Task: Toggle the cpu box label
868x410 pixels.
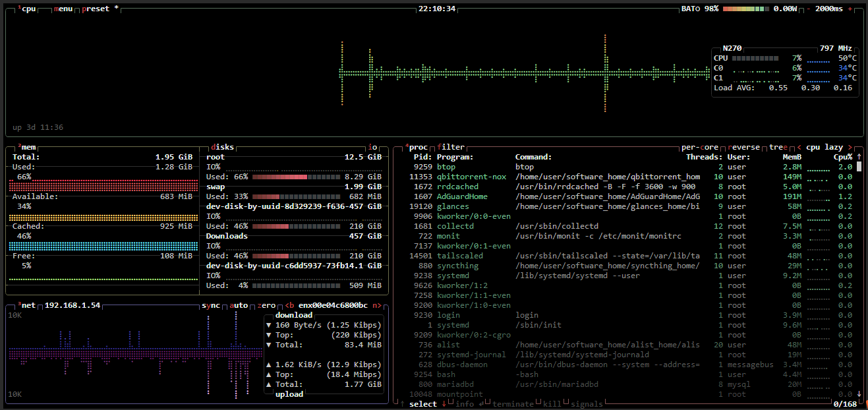Action: (x=26, y=9)
